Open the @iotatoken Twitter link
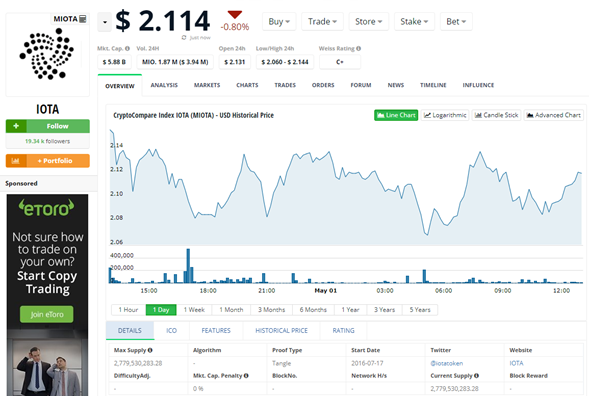Screen dimensions: 589x396 (x=447, y=363)
